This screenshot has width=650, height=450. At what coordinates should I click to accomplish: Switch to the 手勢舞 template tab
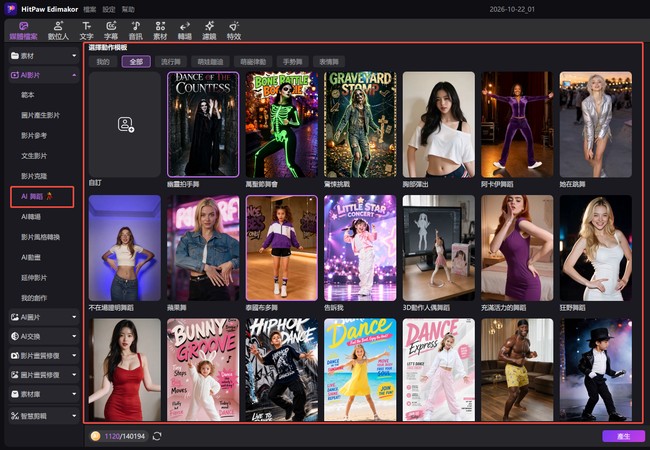click(292, 62)
